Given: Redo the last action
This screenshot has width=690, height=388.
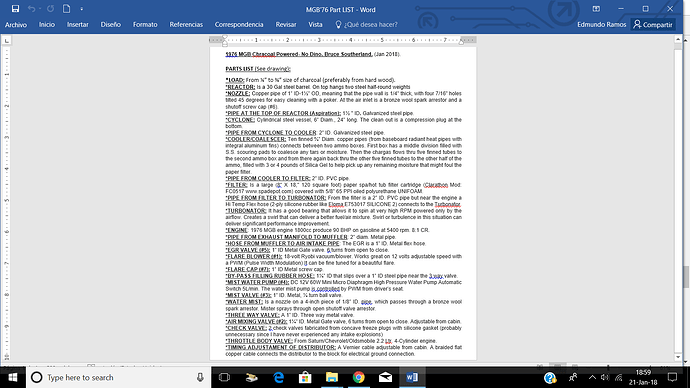Looking at the screenshot, I should coord(51,9).
